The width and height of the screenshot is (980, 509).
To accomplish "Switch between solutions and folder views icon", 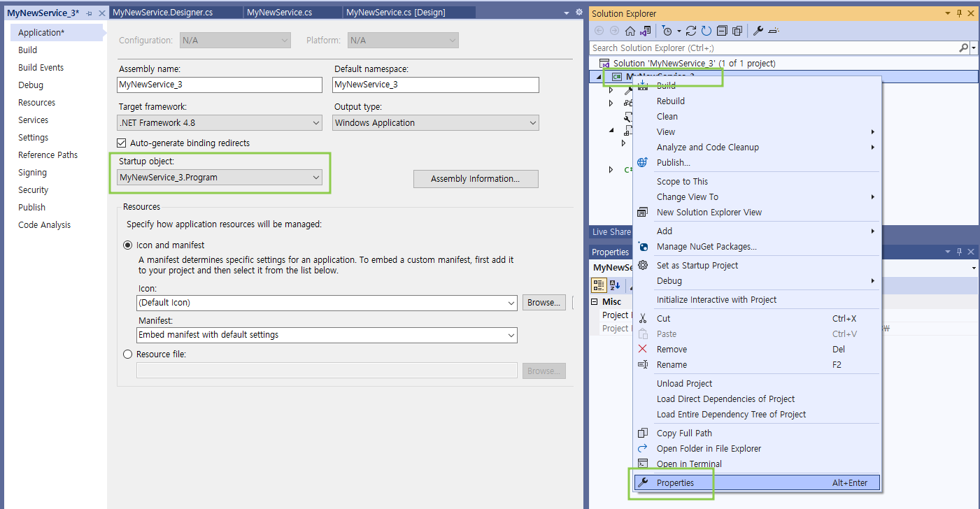I will [645, 31].
